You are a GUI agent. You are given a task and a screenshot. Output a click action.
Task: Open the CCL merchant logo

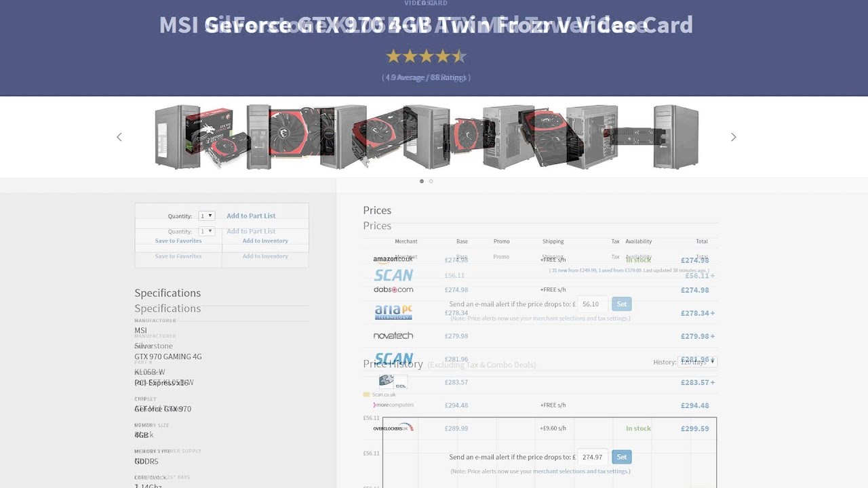393,382
